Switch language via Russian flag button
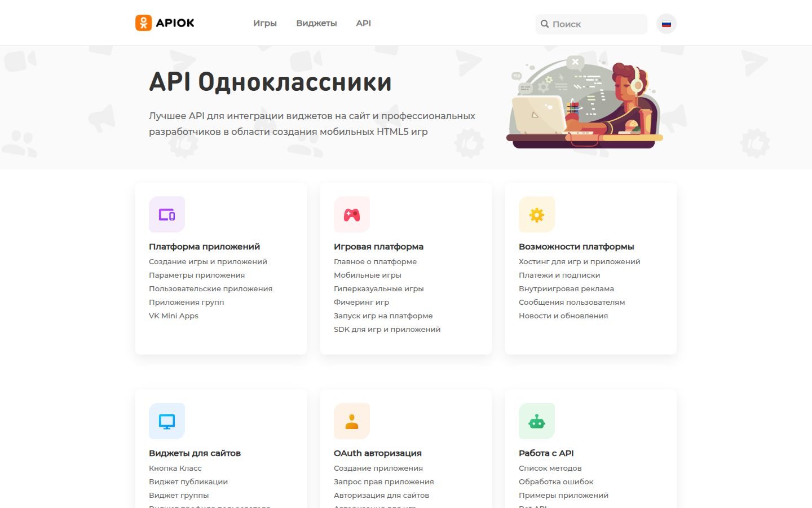 [666, 24]
